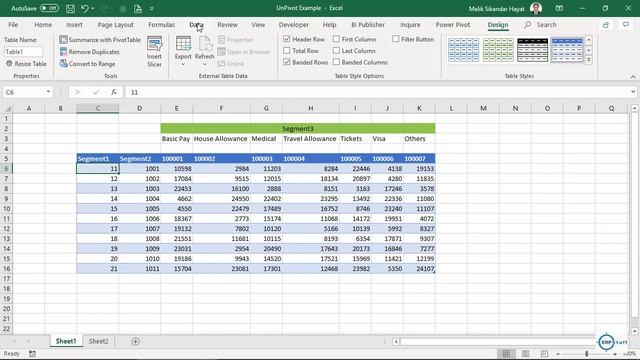The width and height of the screenshot is (640, 360).
Task: Click the Export table icon
Action: [x=183, y=43]
